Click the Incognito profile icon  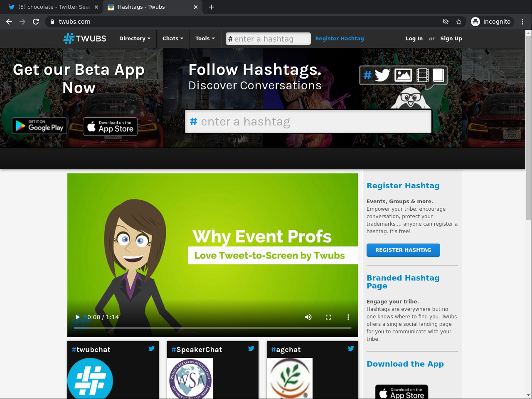point(475,22)
